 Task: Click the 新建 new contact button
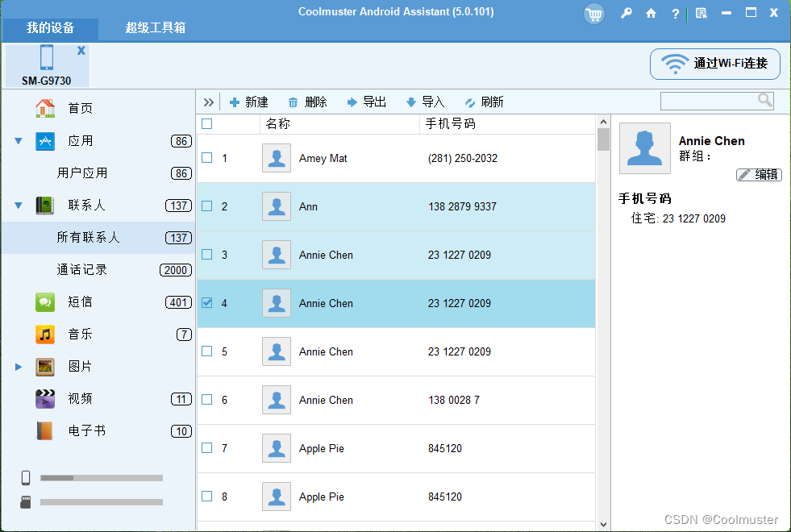point(248,102)
